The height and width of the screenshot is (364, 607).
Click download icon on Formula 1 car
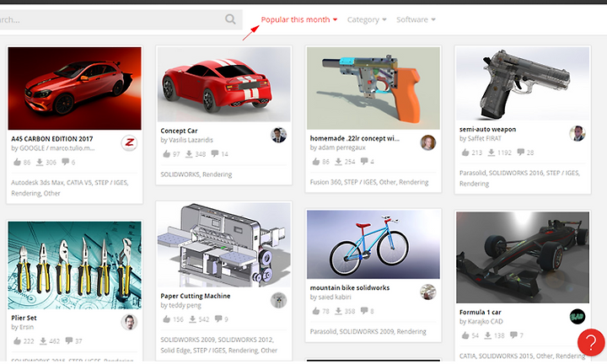pos(488,335)
